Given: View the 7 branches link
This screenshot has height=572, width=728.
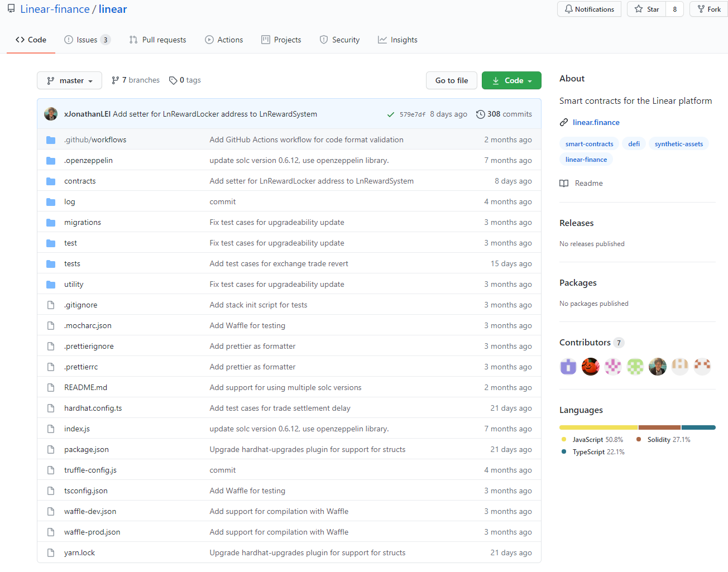Looking at the screenshot, I should pos(136,80).
